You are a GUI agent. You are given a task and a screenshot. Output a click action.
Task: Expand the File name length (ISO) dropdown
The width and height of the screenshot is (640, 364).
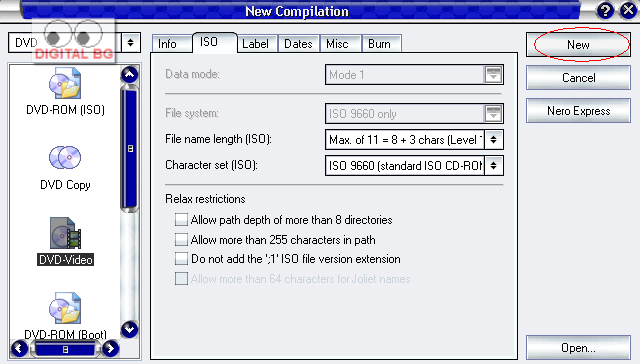pyautogui.click(x=493, y=140)
